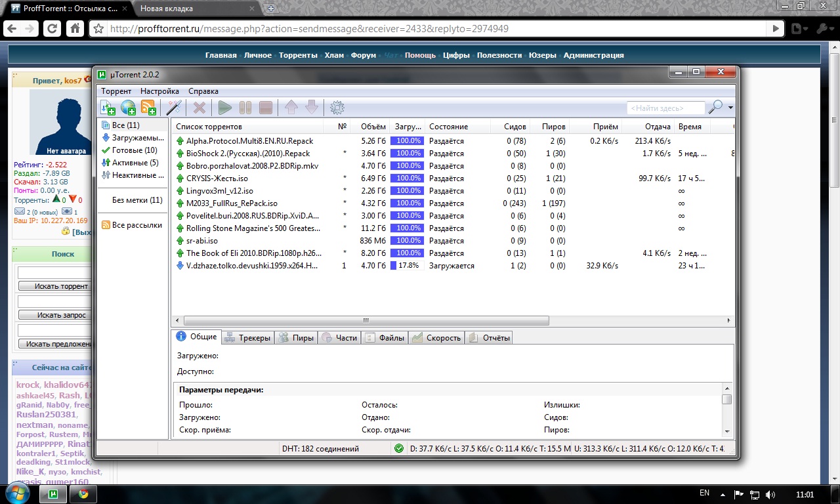
Task: Click the Add Torrent toolbar icon
Action: click(108, 107)
